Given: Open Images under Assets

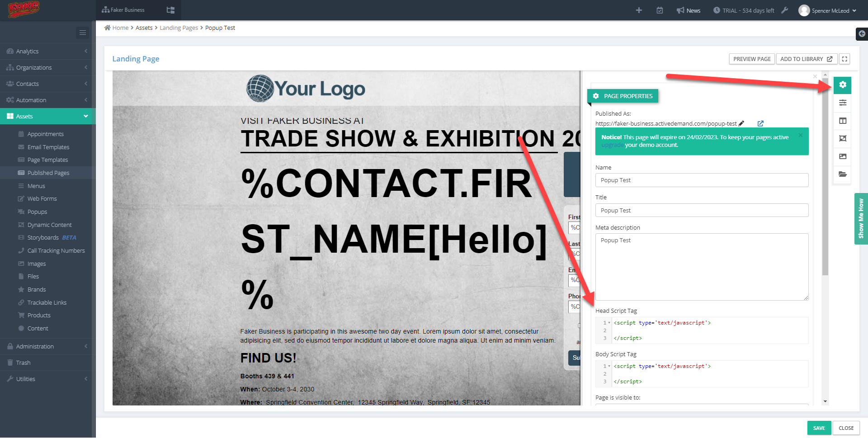Looking at the screenshot, I should [36, 264].
